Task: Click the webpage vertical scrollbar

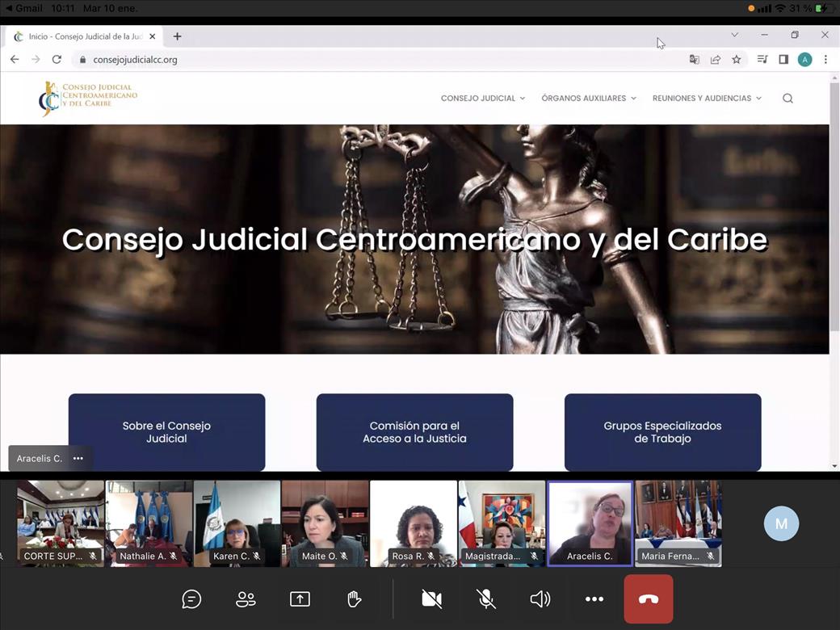Action: [834, 206]
